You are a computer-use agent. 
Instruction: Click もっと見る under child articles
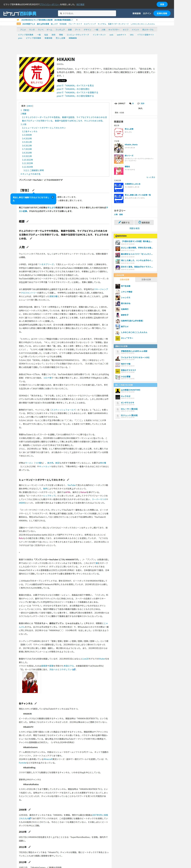(x=151, y=177)
